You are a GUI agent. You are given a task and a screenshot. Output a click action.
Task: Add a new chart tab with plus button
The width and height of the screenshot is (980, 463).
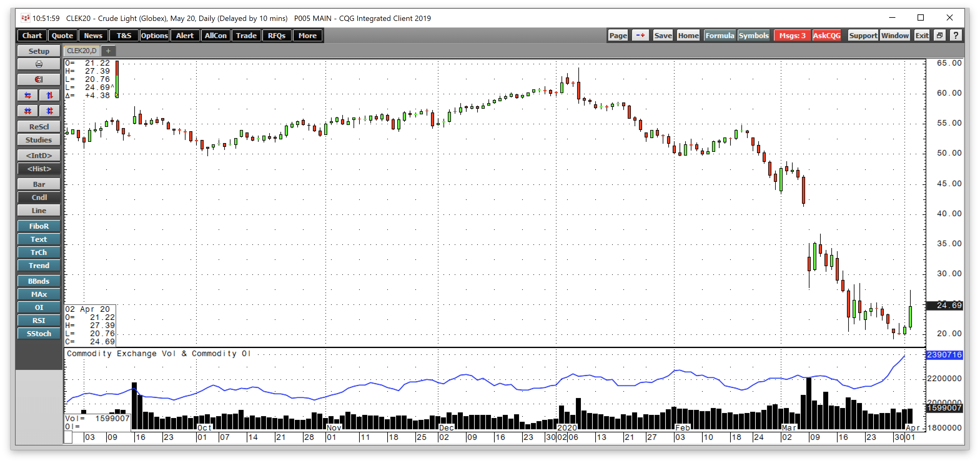pyautogui.click(x=108, y=50)
